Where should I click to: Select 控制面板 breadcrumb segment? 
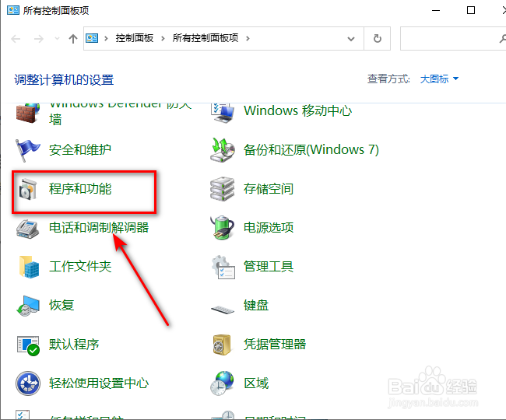[135, 38]
